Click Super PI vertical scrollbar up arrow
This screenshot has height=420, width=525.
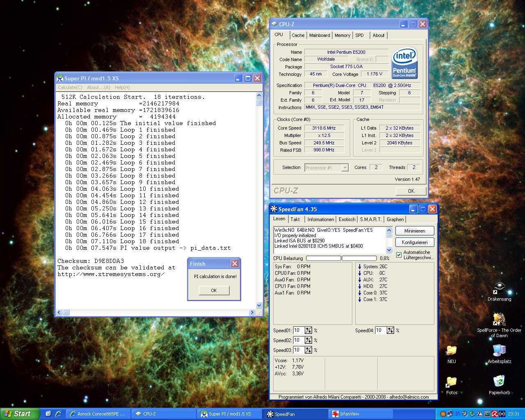click(x=259, y=96)
